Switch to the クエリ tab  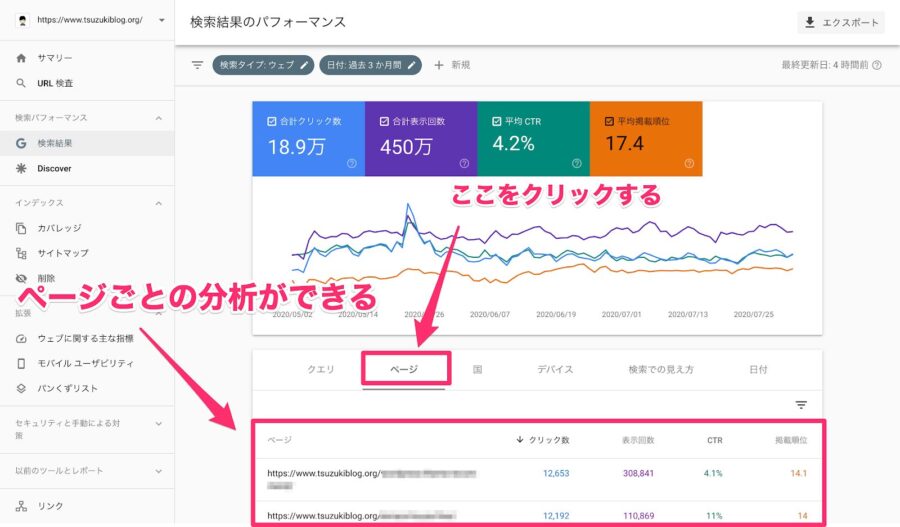click(x=321, y=370)
